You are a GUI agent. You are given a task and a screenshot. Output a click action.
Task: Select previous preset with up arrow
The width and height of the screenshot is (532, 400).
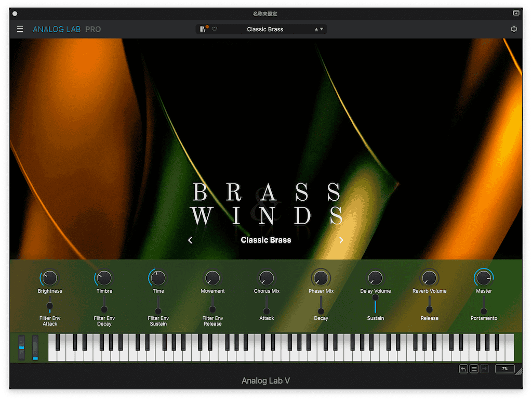pos(316,29)
